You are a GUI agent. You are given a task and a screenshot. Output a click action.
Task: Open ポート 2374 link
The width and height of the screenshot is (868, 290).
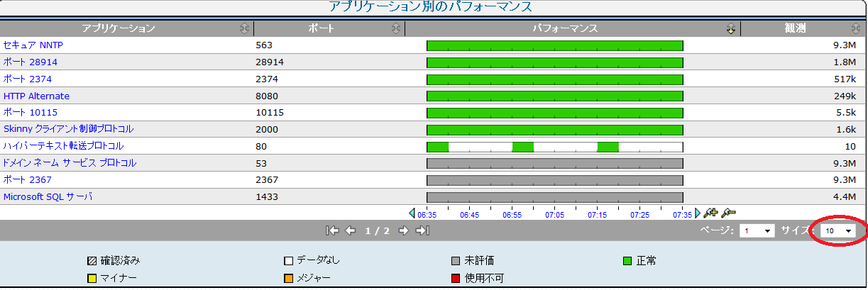tap(28, 79)
